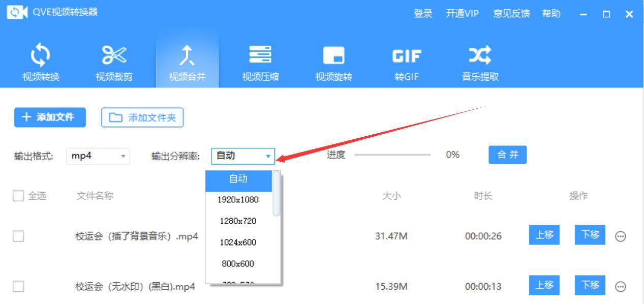Choose 1280x720 resolution

238,221
